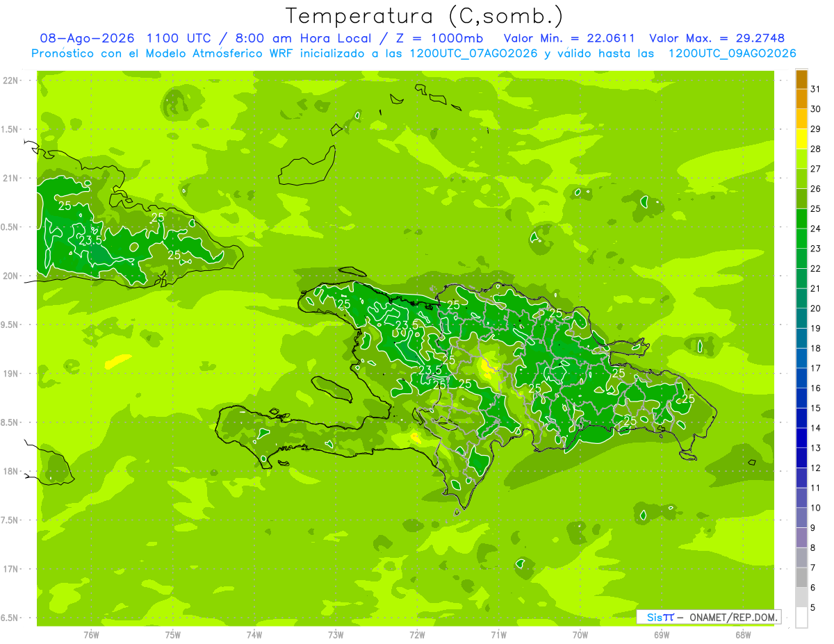The image size is (834, 644).
Task: Click the "19N" latitude axis label
Action: [x=11, y=374]
